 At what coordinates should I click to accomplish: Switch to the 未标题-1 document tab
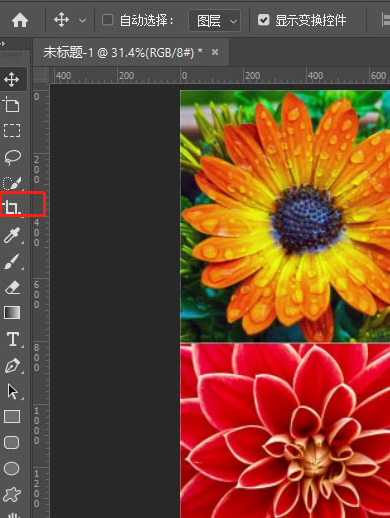123,52
